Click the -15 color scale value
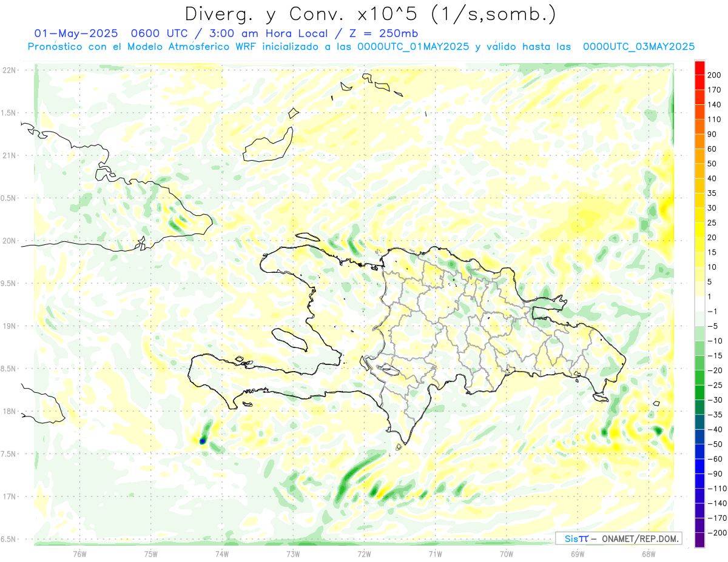728x562 pixels. [716, 355]
